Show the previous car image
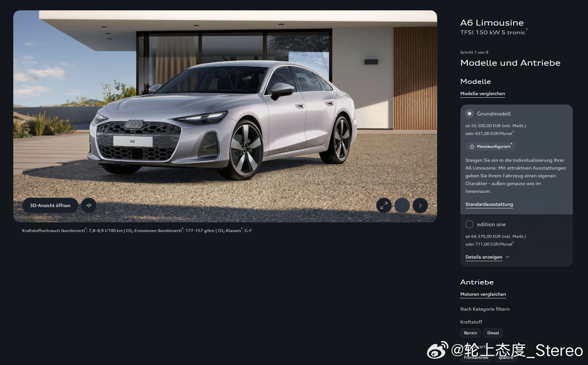This screenshot has width=588, height=365. (x=402, y=205)
